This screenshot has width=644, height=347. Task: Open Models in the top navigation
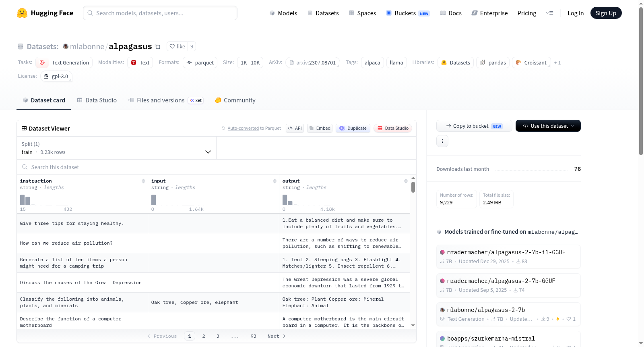(x=283, y=13)
